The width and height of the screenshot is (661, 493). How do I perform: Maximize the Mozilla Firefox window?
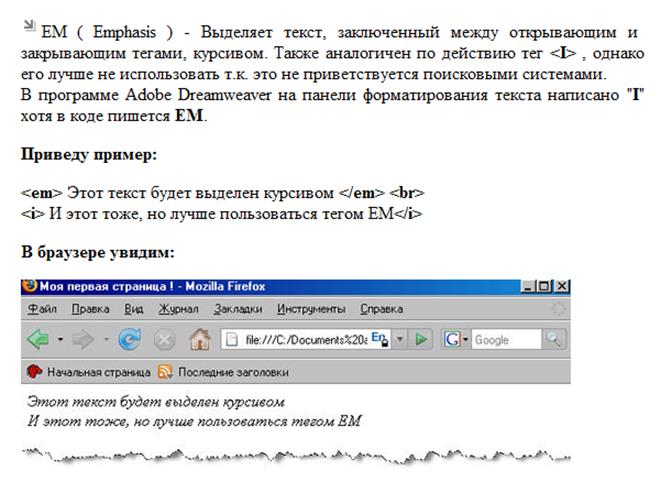click(x=544, y=286)
